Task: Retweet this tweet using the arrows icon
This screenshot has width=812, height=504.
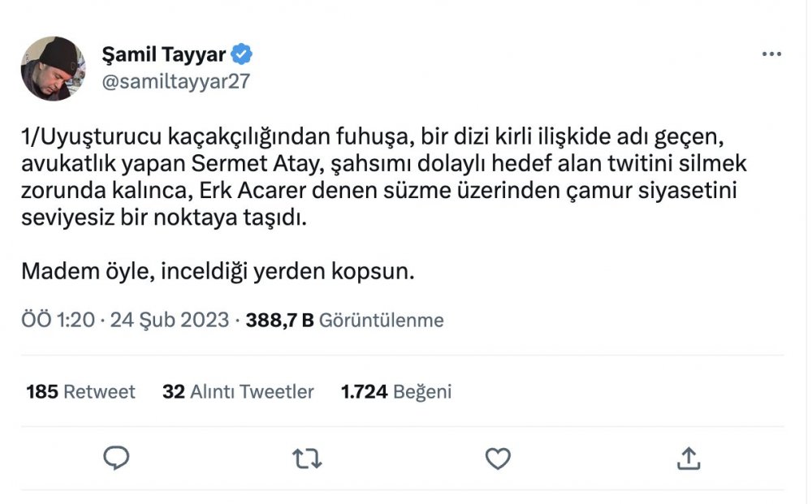Action: tap(306, 459)
